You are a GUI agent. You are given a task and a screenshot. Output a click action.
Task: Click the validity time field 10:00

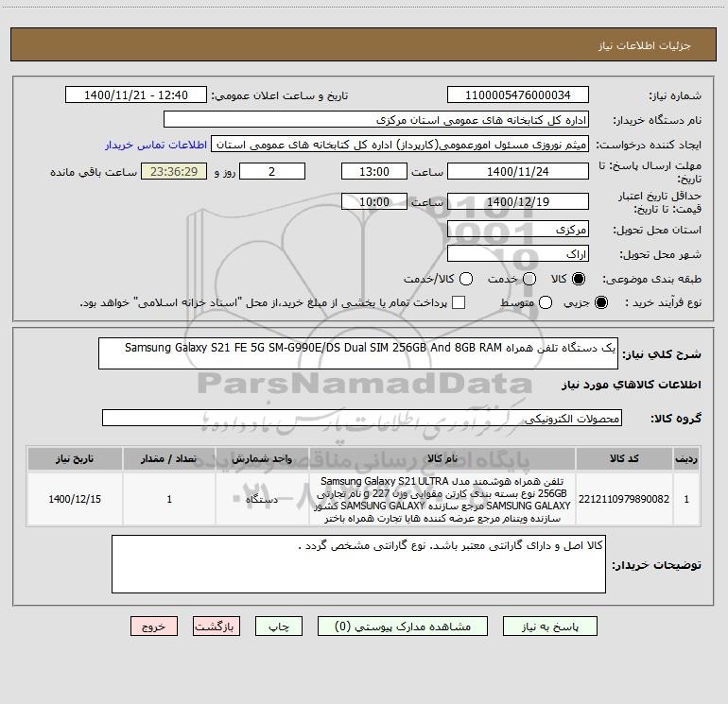point(374,201)
